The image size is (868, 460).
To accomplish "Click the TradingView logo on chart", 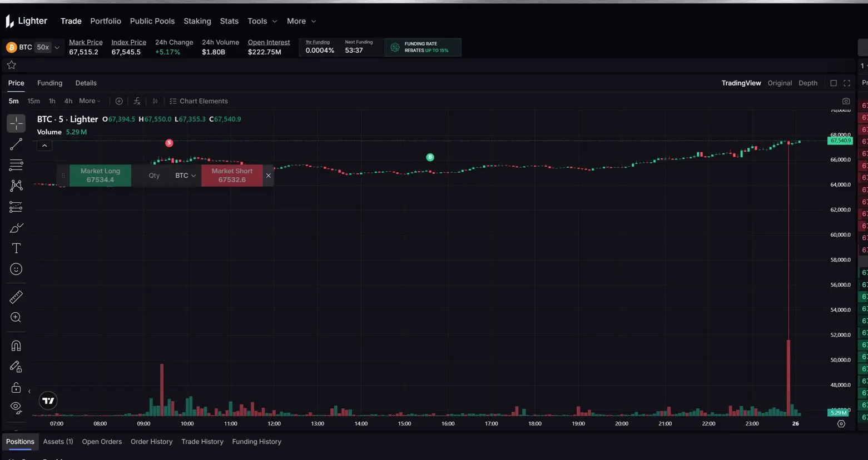I will 48,401.
